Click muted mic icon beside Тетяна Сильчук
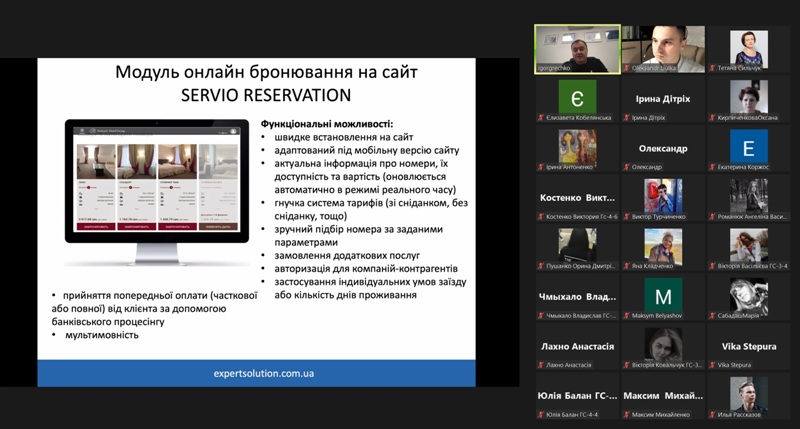Image resolution: width=800 pixels, height=429 pixels. (x=712, y=68)
